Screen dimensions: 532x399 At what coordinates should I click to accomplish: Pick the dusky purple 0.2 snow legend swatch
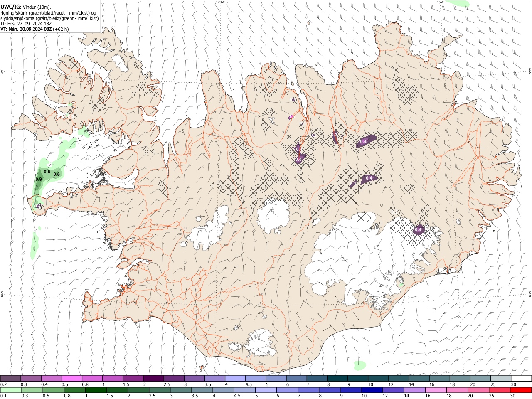click(x=11, y=379)
